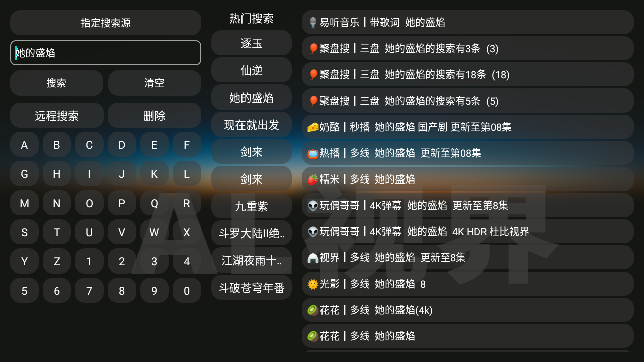644x362 pixels.
Task: Click the 🎈 balloon icon on first 聚盘搜 result
Action: point(313,49)
